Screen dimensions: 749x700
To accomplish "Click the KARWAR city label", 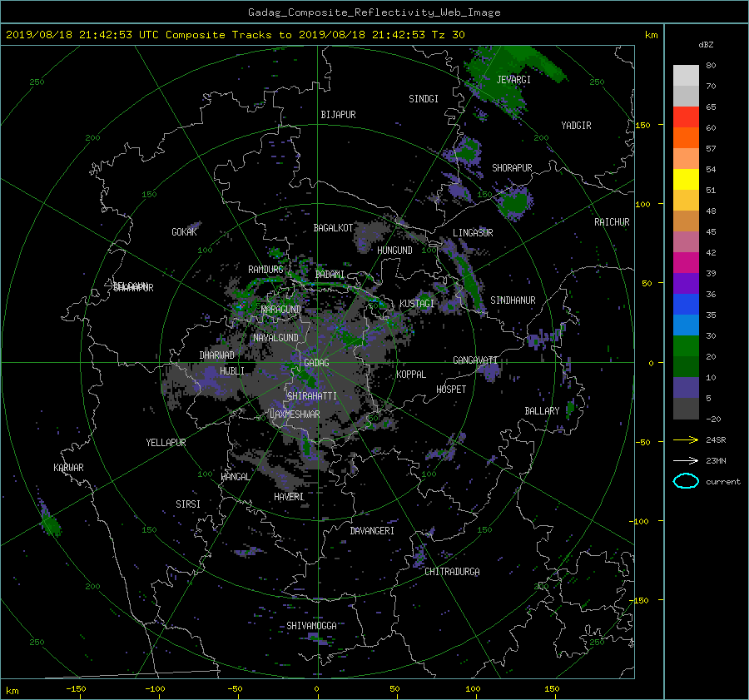I will pyautogui.click(x=68, y=468).
